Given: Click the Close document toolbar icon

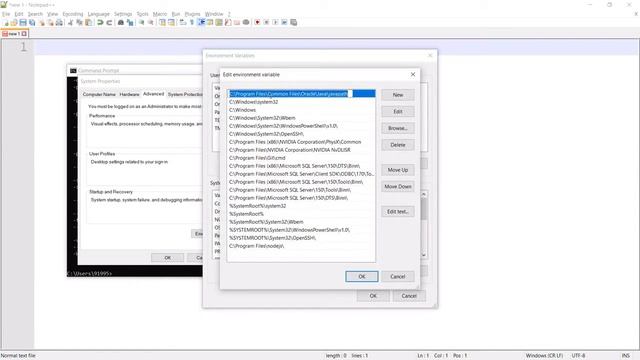Looking at the screenshot, I should tap(42, 22).
